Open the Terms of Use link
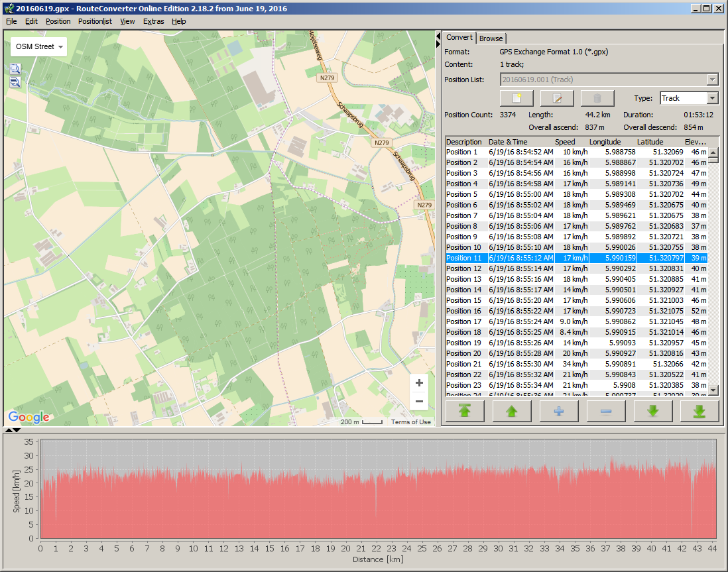 (410, 422)
